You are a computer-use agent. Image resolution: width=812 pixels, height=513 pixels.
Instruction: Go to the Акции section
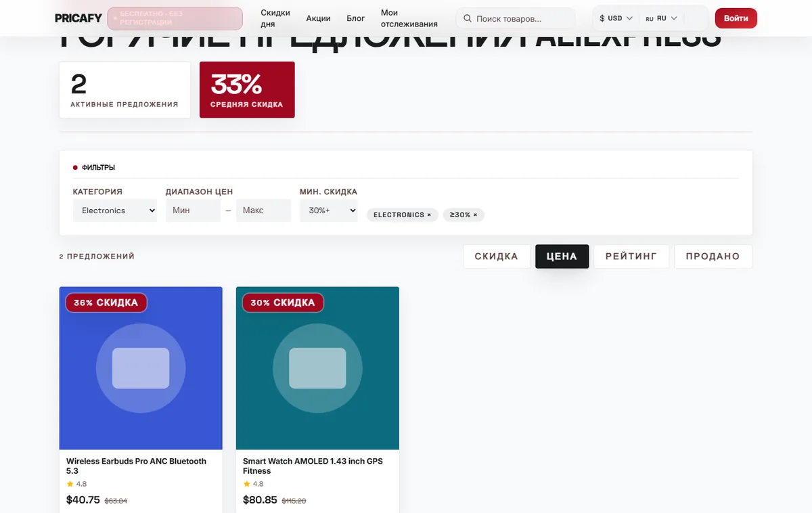tap(318, 18)
